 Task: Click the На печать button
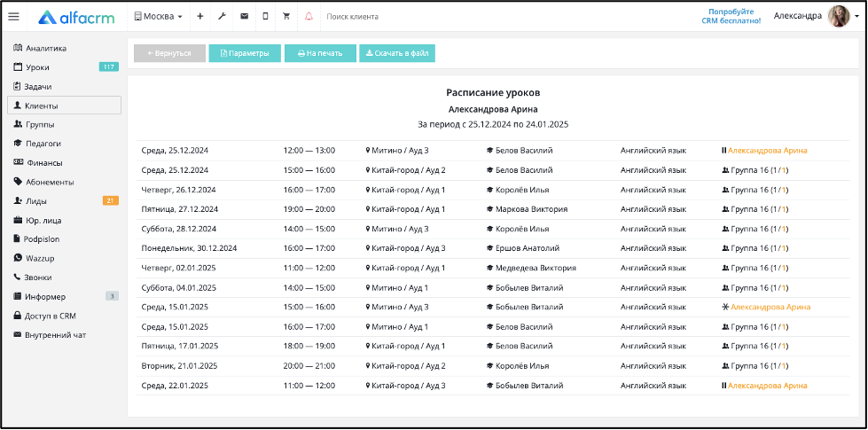tap(320, 54)
